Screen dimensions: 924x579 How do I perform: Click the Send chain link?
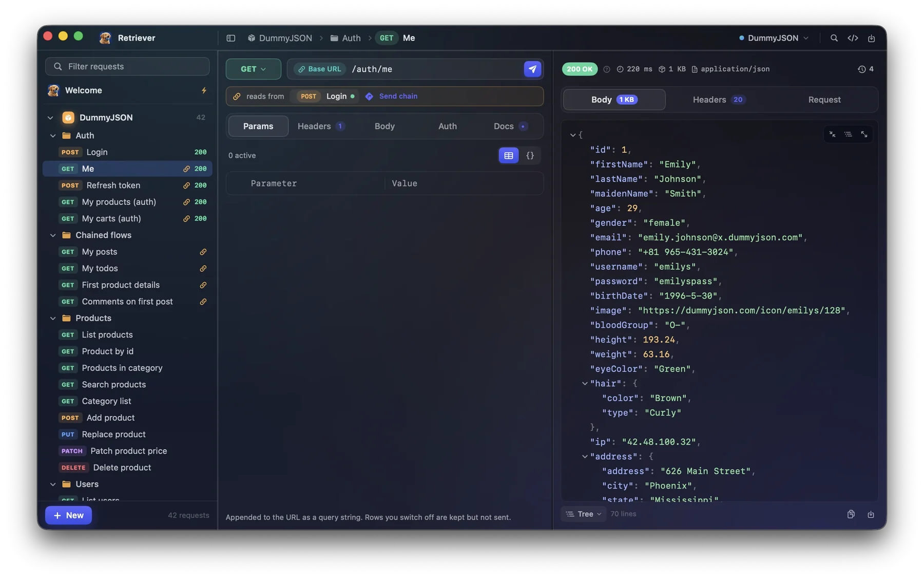[398, 96]
